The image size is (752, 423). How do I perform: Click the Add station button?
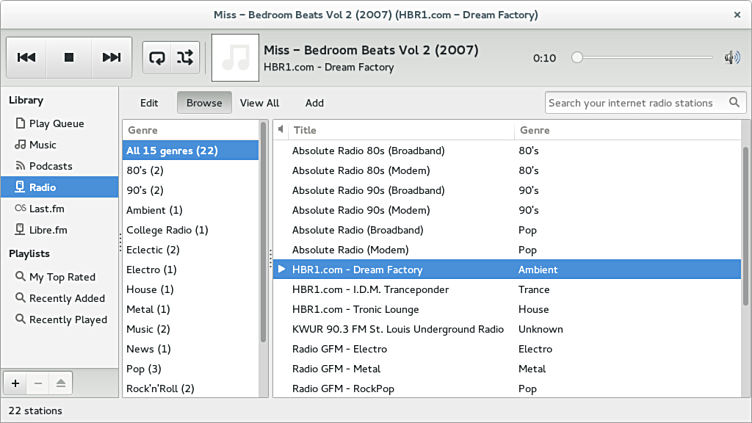[x=314, y=103]
